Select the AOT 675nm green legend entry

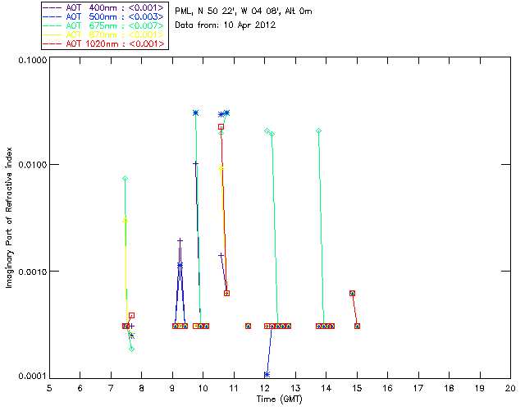(104, 25)
